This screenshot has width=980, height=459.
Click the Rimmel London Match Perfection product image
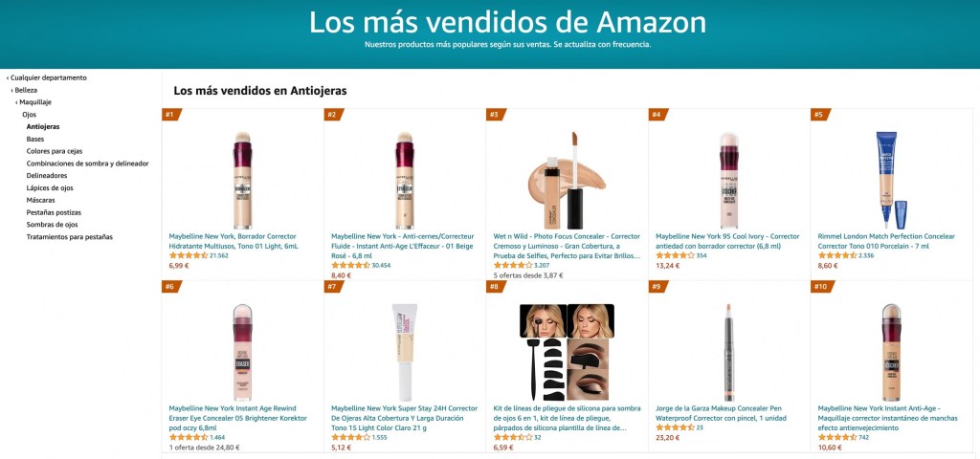coord(891,180)
